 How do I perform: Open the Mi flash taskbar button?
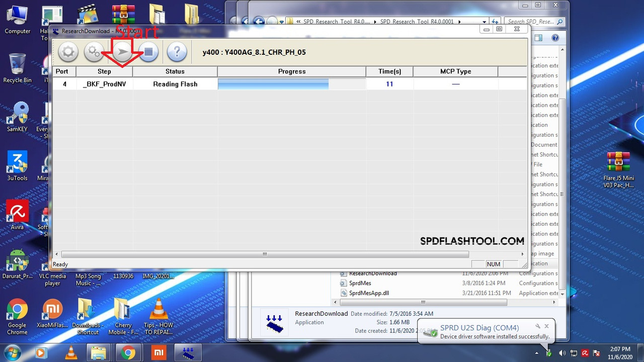(x=158, y=353)
